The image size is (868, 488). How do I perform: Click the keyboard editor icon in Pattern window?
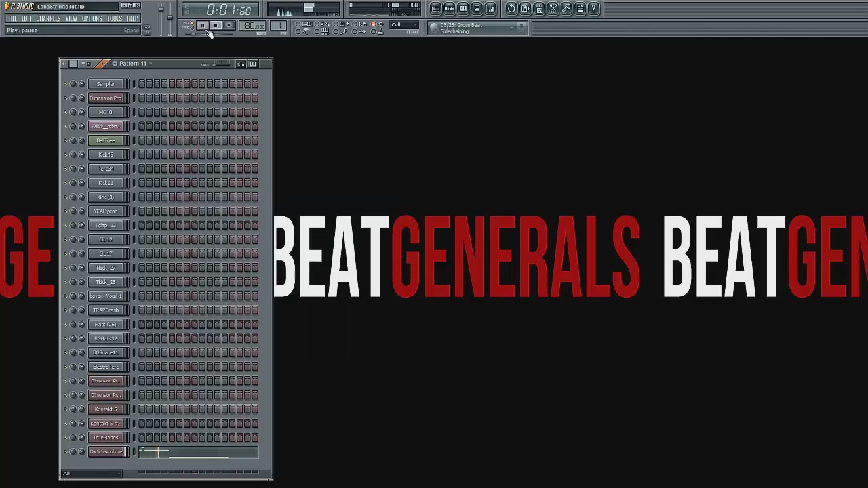(252, 64)
